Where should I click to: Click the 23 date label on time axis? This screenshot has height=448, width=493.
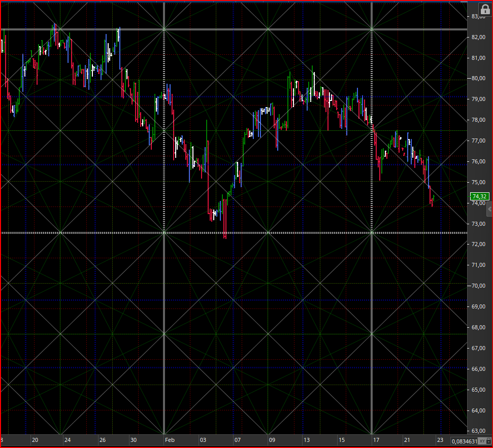pos(440,440)
